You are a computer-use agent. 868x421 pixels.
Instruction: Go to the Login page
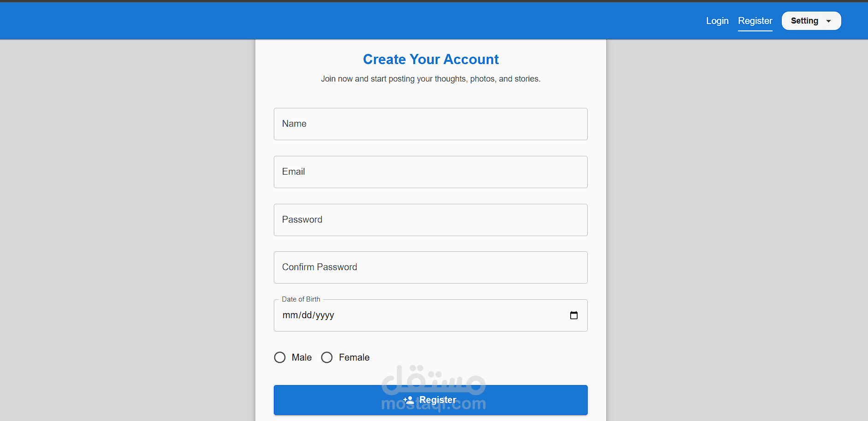(717, 21)
